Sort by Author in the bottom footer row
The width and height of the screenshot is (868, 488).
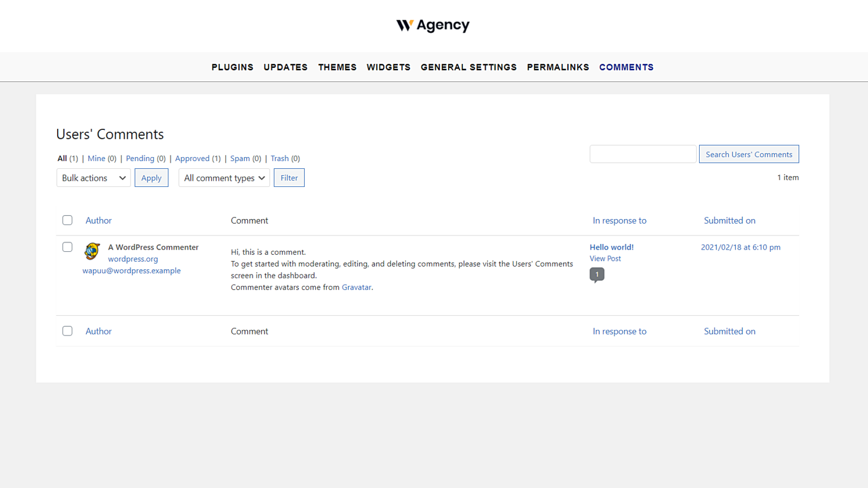99,332
